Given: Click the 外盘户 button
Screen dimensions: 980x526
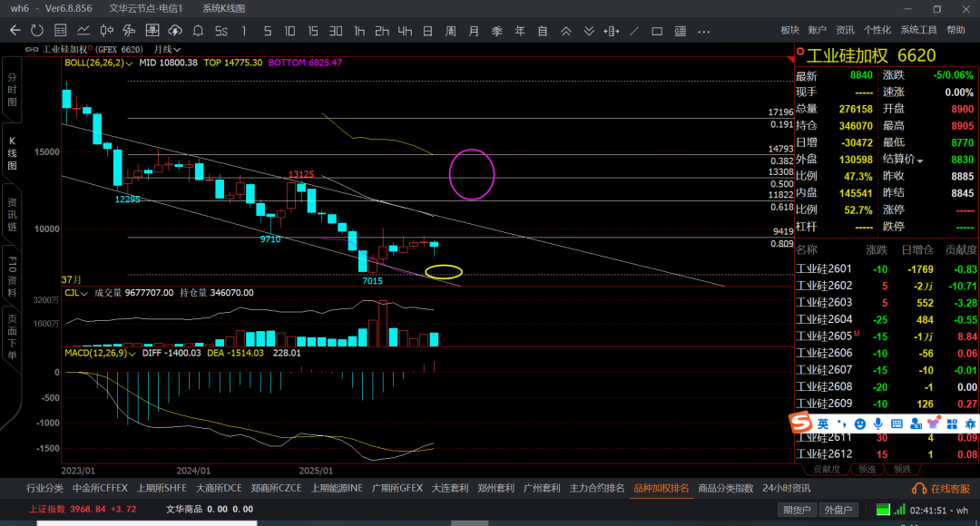Looking at the screenshot, I should [x=838, y=510].
